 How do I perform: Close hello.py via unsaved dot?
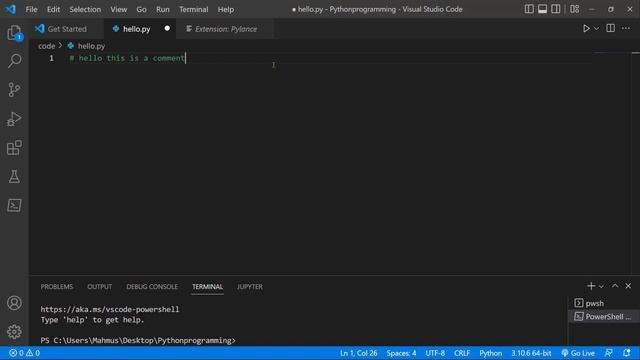167,29
